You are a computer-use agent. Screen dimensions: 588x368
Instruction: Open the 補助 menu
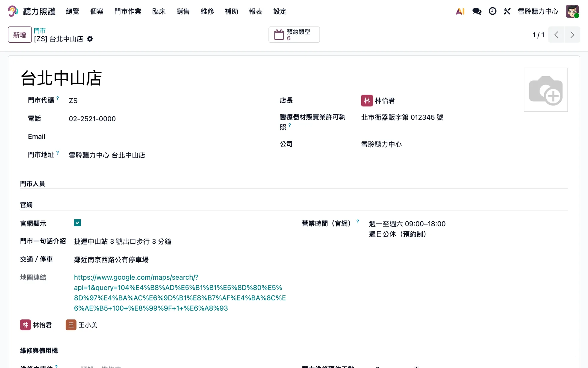(x=231, y=11)
